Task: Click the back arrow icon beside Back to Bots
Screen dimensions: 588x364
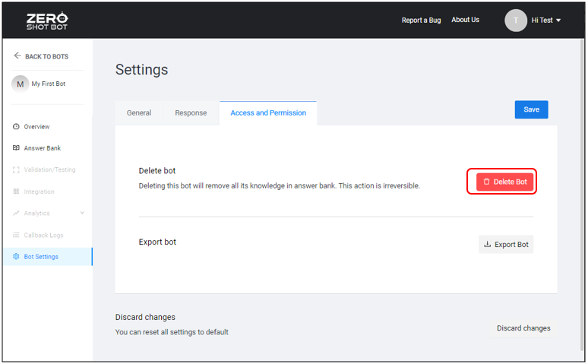Action: click(17, 55)
